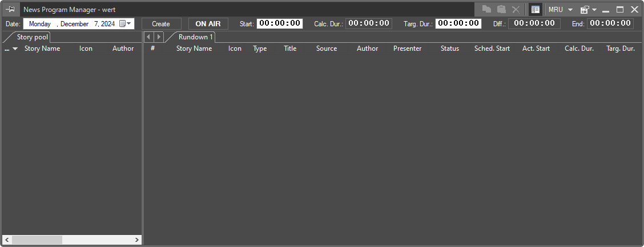Switch to the Story pool tab
Image resolution: width=644 pixels, height=247 pixels.
coord(33,37)
